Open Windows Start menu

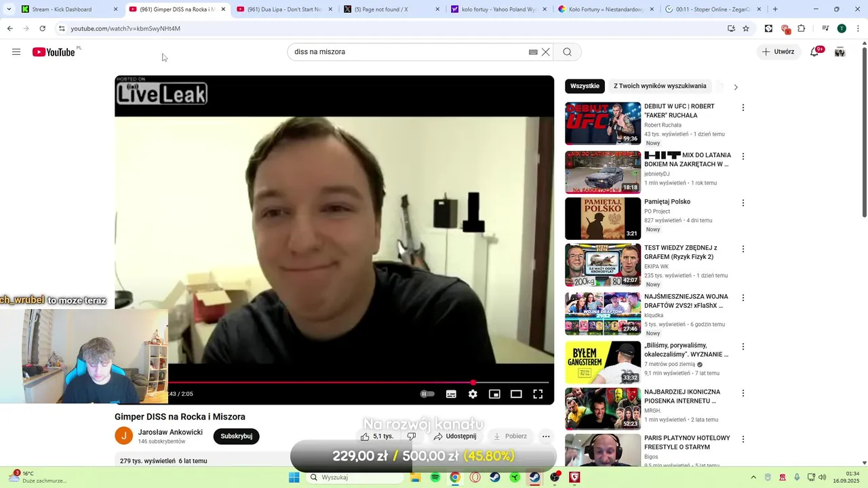pos(294,477)
